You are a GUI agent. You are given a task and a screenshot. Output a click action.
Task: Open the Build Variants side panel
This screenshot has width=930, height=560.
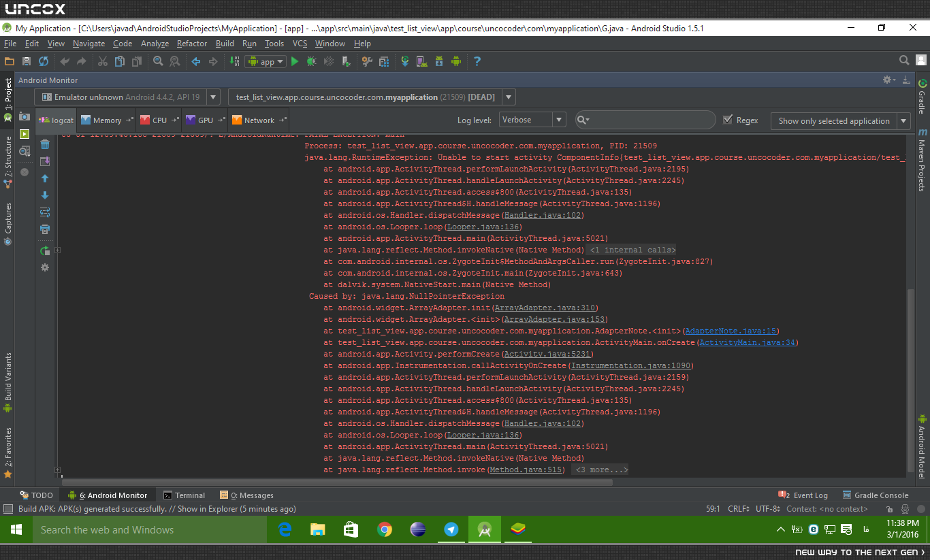[x=8, y=381]
